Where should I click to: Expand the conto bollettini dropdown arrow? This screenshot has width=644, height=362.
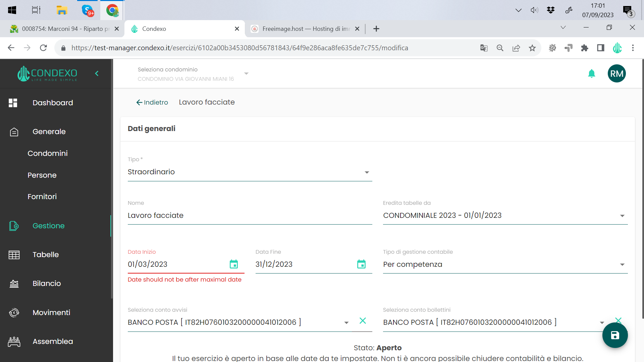pos(602,323)
